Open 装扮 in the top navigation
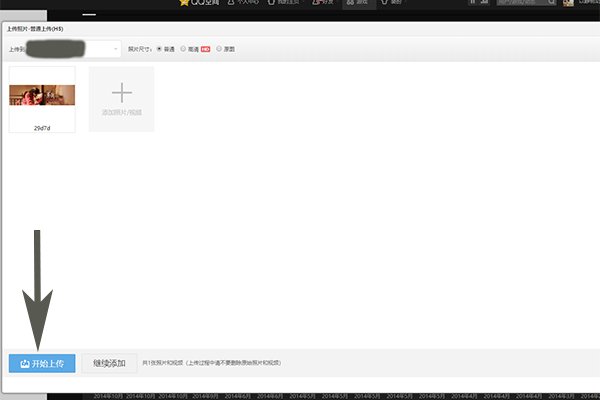The image size is (600, 400). coord(391,2)
